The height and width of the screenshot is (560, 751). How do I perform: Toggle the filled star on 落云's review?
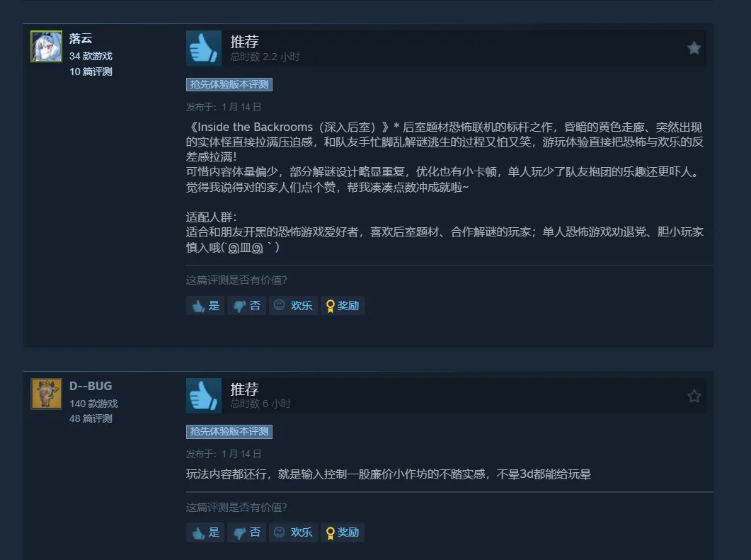click(x=694, y=48)
